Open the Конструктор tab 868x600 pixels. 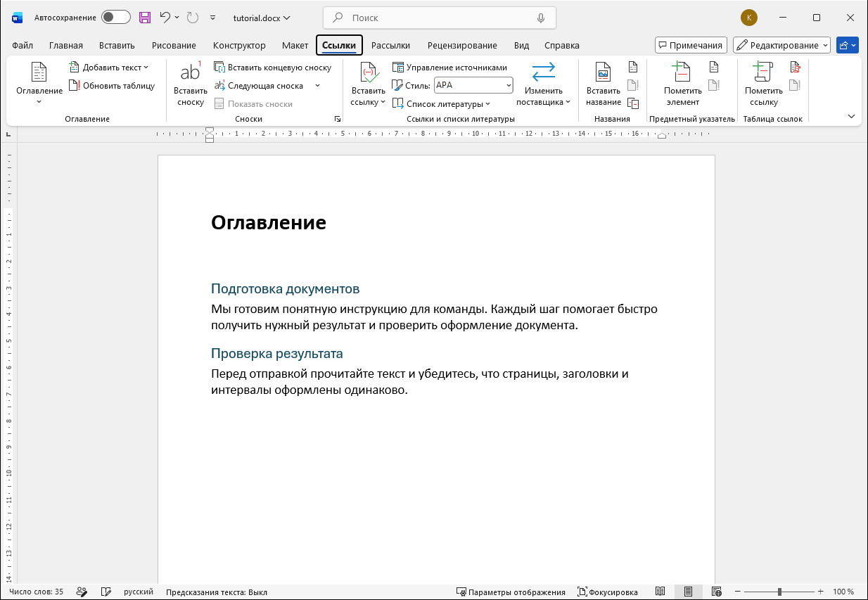tap(239, 45)
